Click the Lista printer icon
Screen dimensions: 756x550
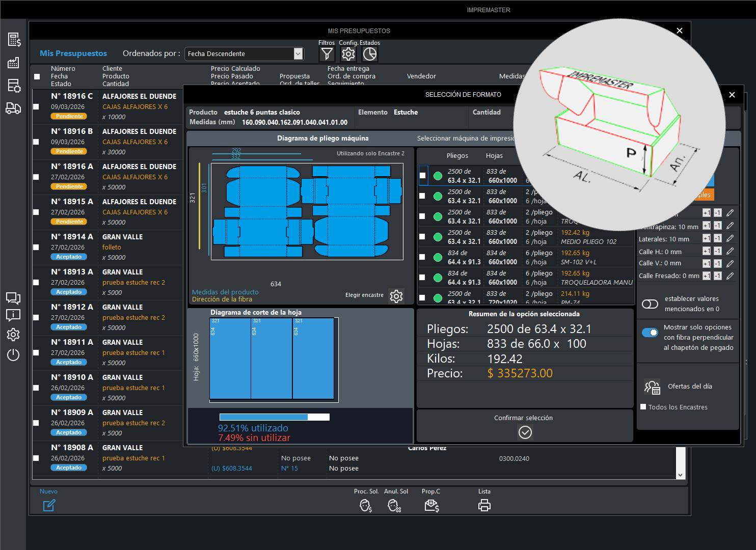[484, 505]
